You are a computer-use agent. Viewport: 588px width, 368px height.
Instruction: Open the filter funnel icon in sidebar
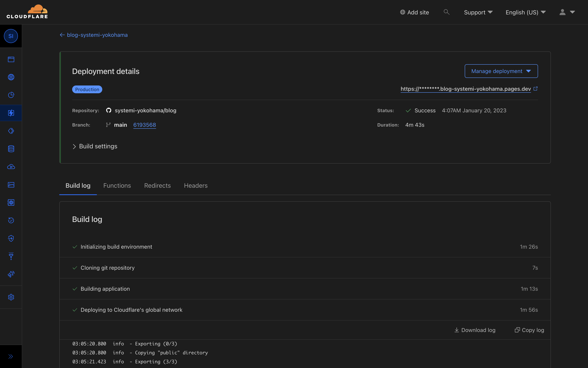(11, 256)
